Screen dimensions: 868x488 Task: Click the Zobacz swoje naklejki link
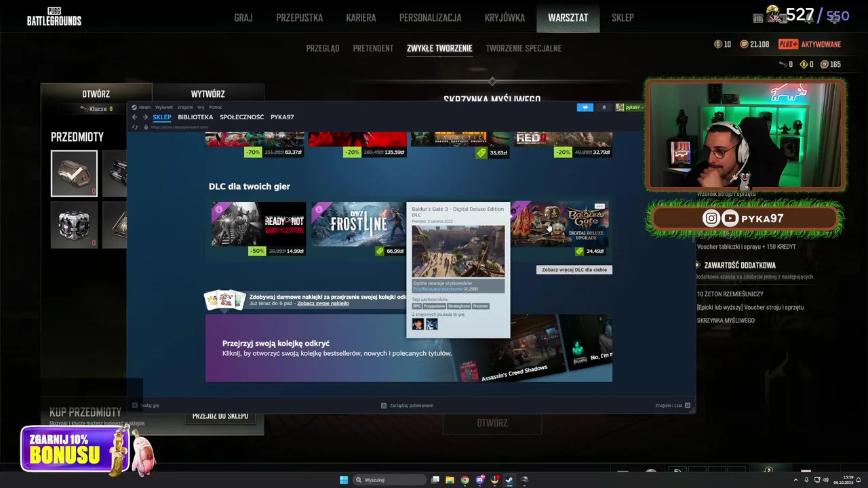click(323, 303)
